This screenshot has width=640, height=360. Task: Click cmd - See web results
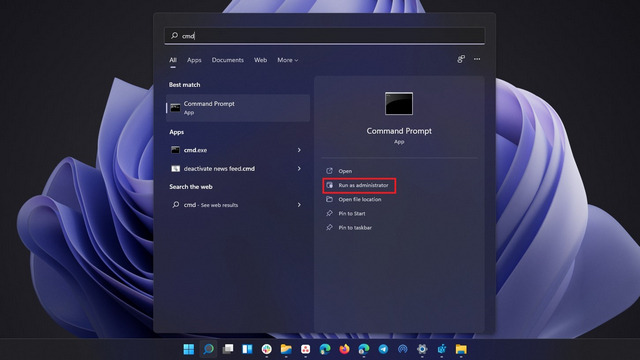238,204
